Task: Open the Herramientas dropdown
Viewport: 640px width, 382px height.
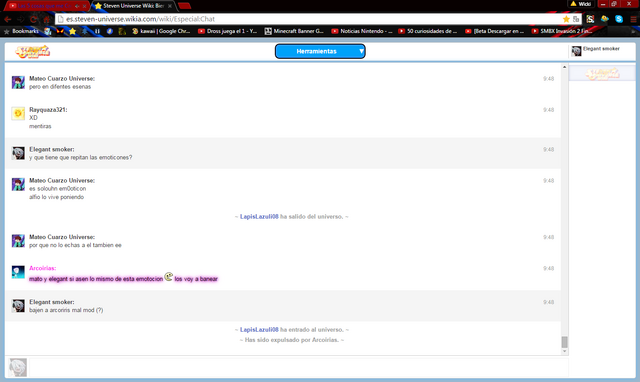Action: click(x=320, y=51)
